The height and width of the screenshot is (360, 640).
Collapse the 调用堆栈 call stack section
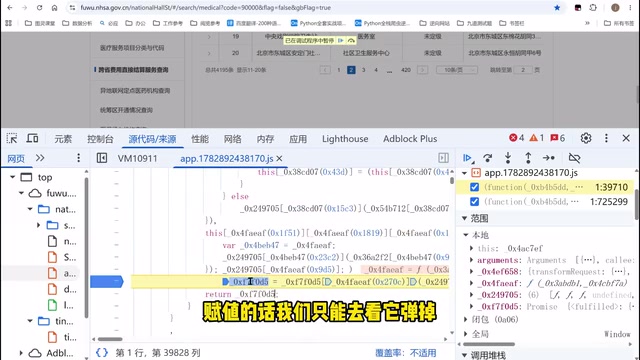[x=464, y=355]
